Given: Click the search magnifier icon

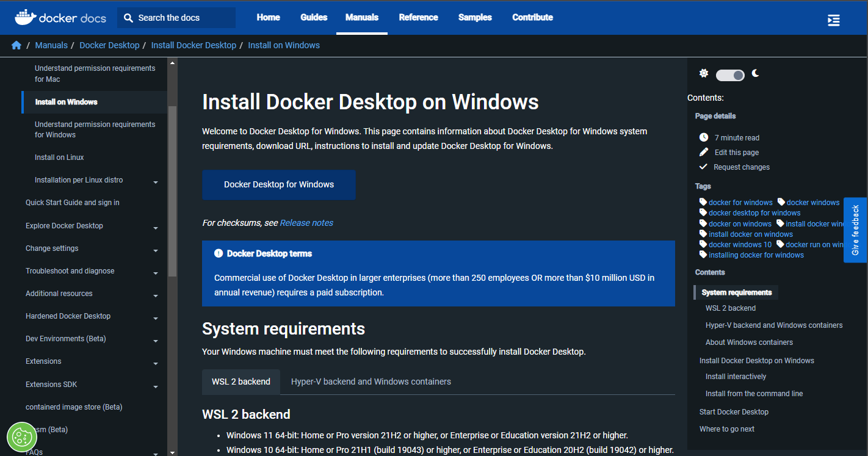Looking at the screenshot, I should point(128,18).
